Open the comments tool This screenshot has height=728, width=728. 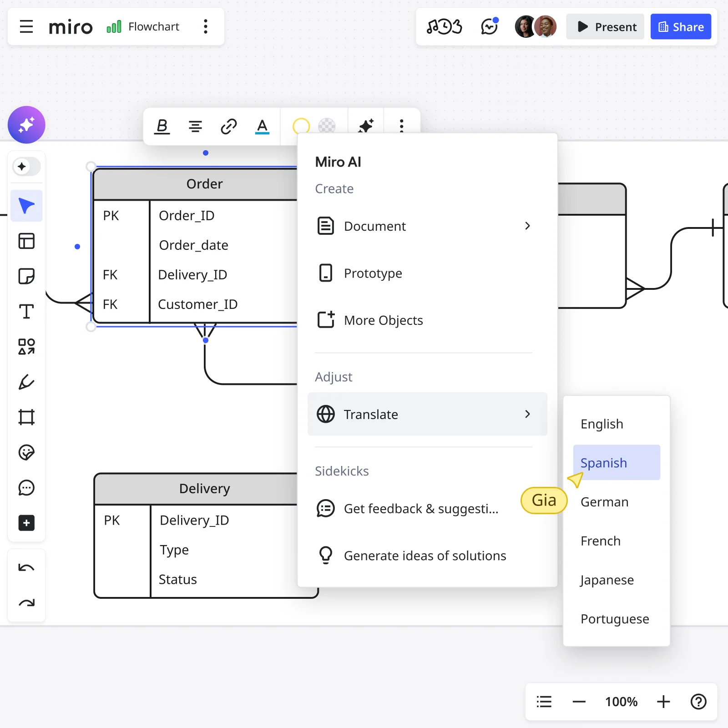[26, 488]
